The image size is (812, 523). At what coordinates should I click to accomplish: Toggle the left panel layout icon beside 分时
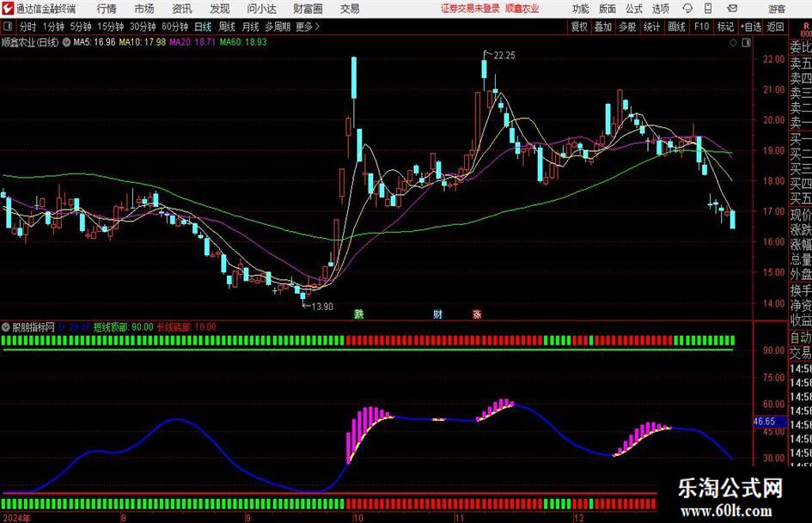point(8,27)
